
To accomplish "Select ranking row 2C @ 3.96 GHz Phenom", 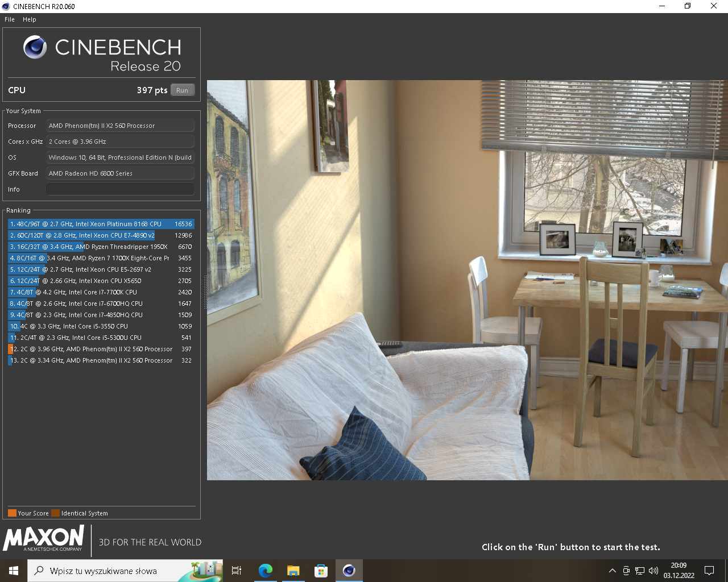I will point(101,349).
